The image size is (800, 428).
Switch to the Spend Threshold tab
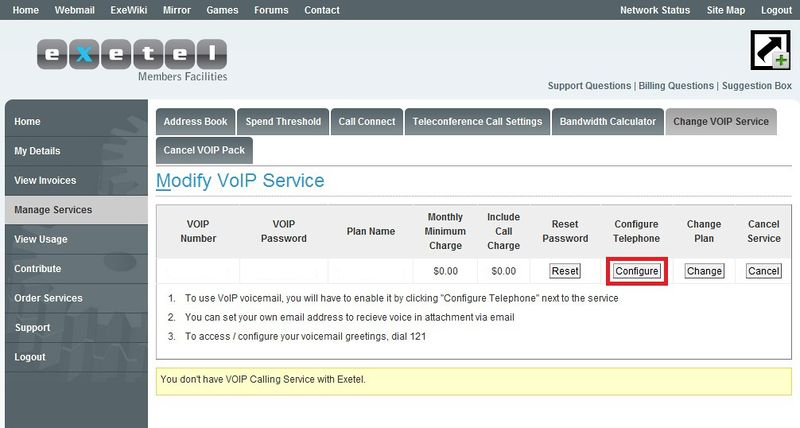point(283,122)
